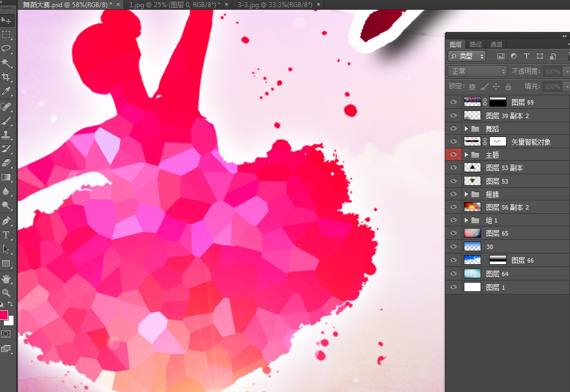Viewport: 570px width, 392px height.
Task: Select the Eyedropper tool
Action: (x=6, y=91)
